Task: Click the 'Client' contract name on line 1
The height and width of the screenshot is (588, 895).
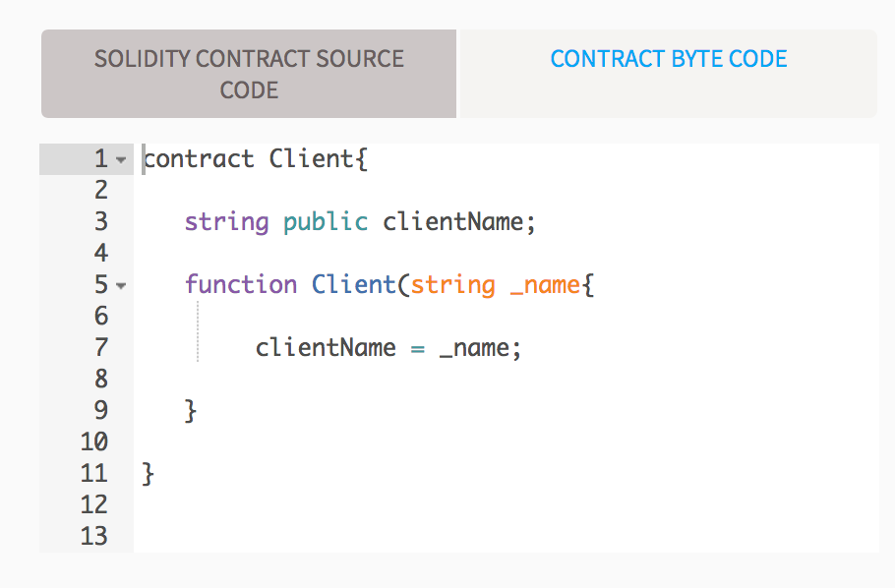Action: 312,159
